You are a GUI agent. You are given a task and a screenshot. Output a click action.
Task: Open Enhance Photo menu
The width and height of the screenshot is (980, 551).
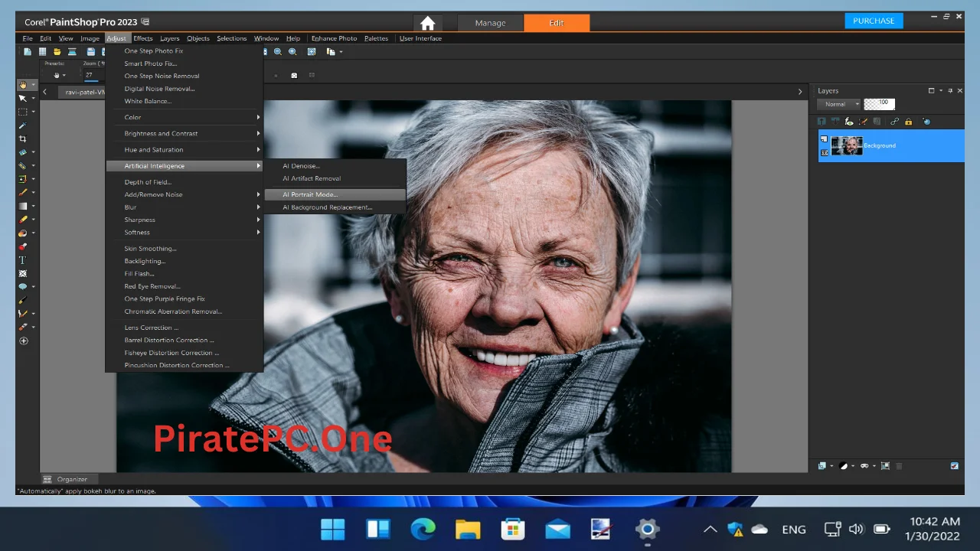pyautogui.click(x=334, y=38)
